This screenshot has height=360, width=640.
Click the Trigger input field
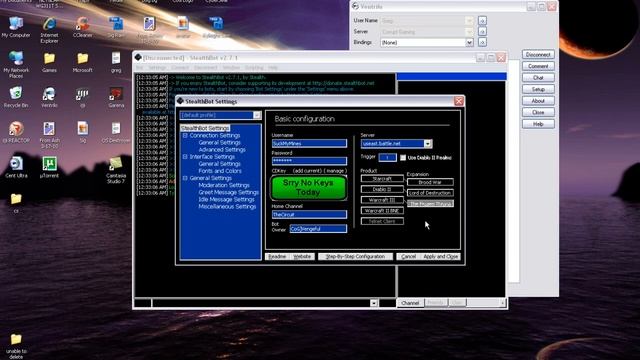(387, 157)
